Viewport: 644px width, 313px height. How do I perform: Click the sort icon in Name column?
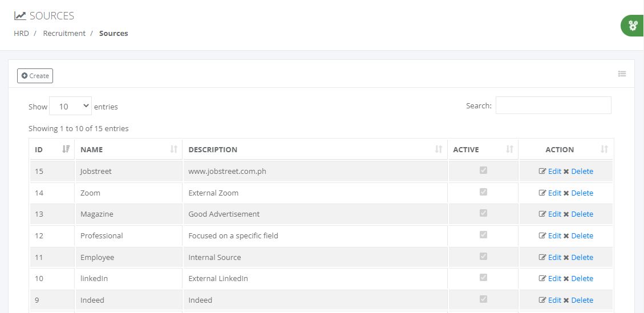point(173,149)
